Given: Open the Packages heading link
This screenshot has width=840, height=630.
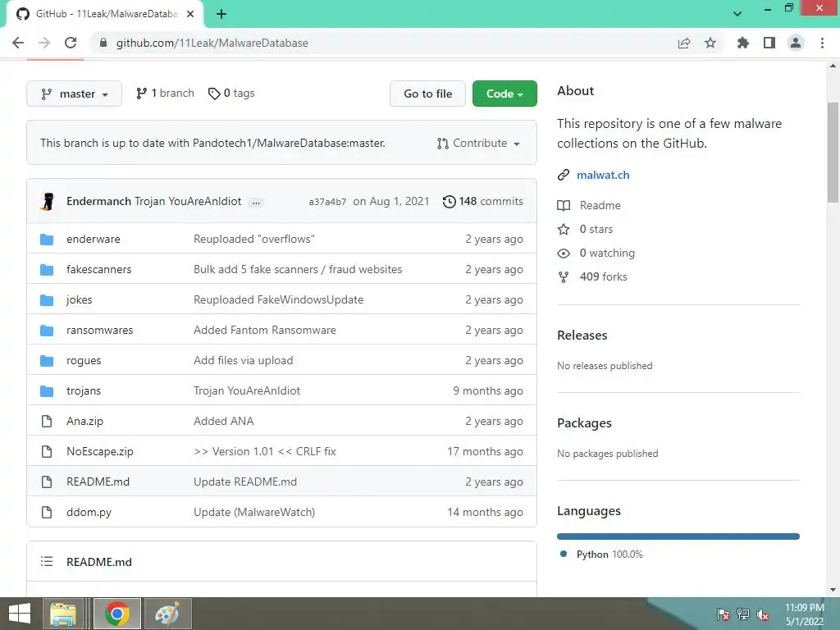Looking at the screenshot, I should pos(584,423).
